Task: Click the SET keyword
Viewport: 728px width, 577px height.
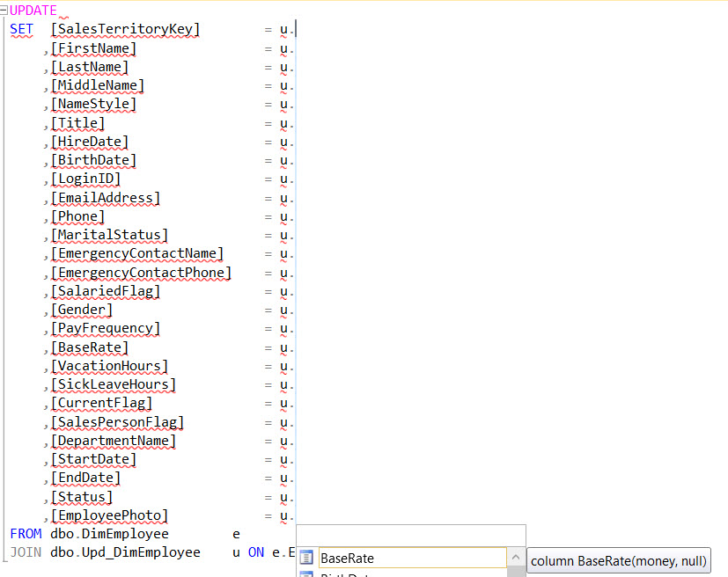Action: coord(21,29)
